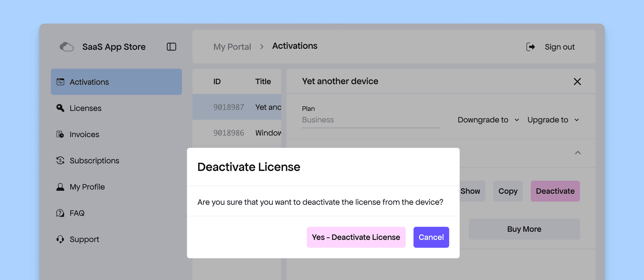Confirm with Yes - Deactivate License button
Image resolution: width=644 pixels, height=280 pixels.
coord(356,237)
